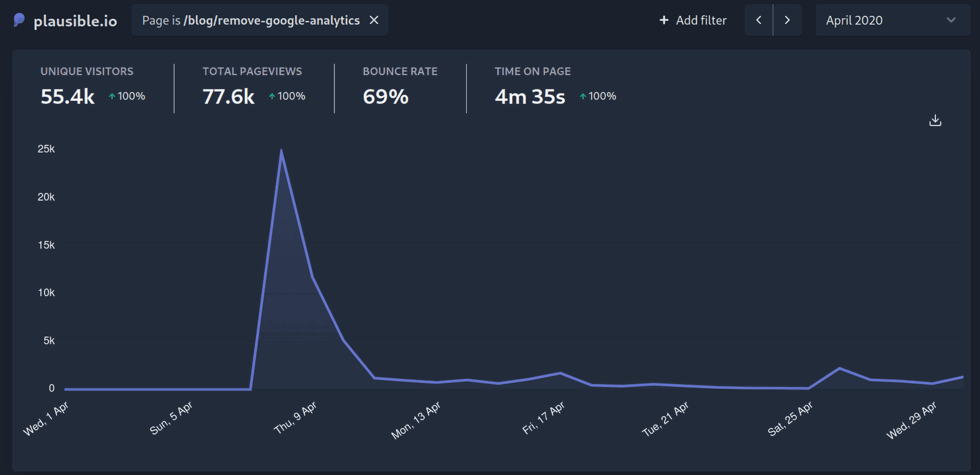Go to previous period with left arrow
This screenshot has width=980, height=475.
click(x=759, y=20)
